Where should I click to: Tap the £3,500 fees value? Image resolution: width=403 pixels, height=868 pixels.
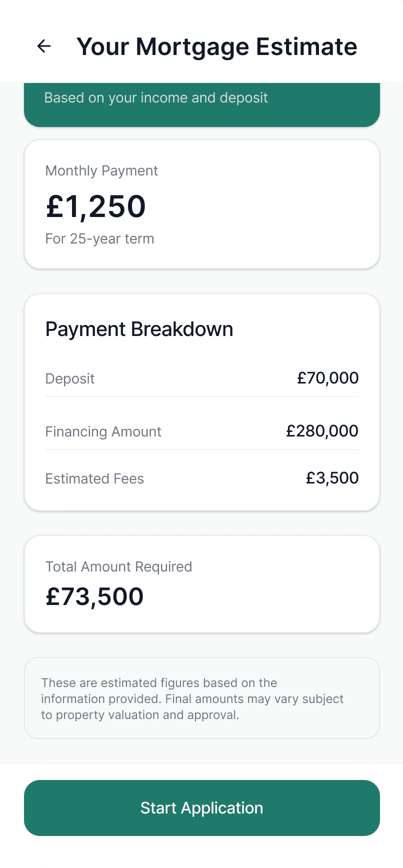pos(332,478)
